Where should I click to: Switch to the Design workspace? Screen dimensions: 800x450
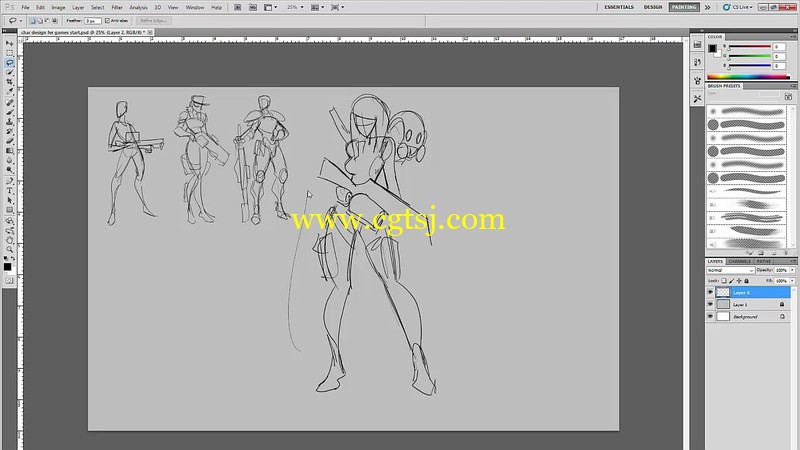coord(653,7)
